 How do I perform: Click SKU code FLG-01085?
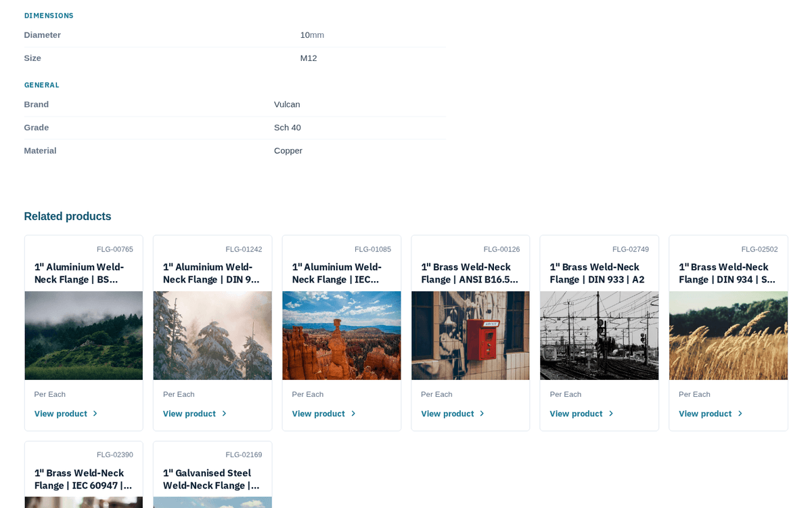pos(373,249)
